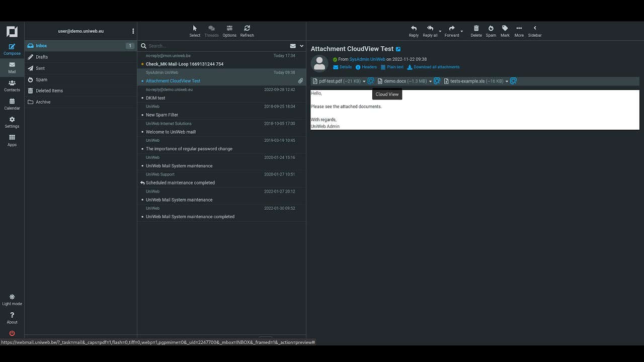This screenshot has height=362, width=644.
Task: Show message Details
Action: [x=342, y=67]
